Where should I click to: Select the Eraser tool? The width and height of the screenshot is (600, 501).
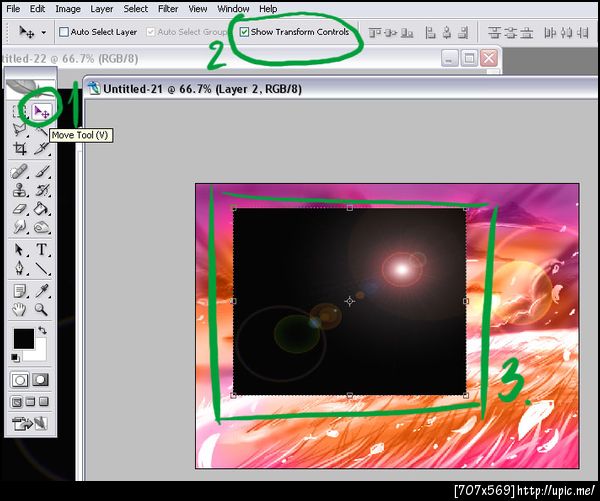19,209
